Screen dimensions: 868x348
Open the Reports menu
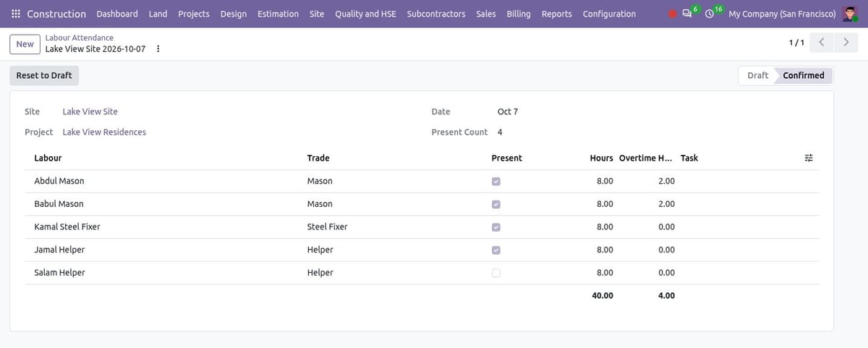557,14
